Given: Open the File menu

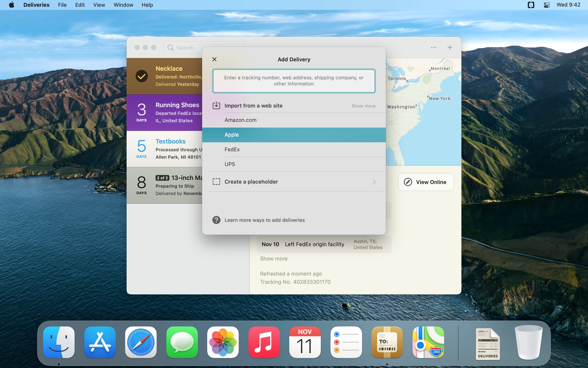Looking at the screenshot, I should click(62, 5).
